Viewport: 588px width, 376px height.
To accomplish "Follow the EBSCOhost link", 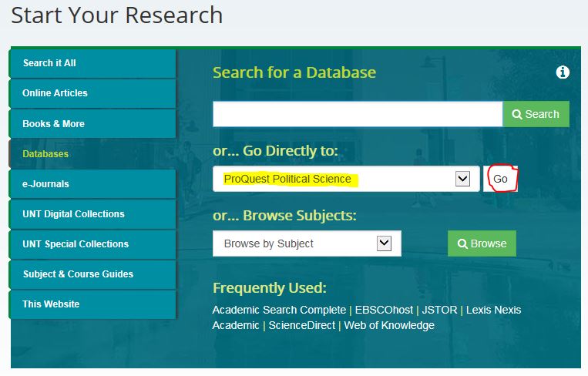I will point(384,310).
